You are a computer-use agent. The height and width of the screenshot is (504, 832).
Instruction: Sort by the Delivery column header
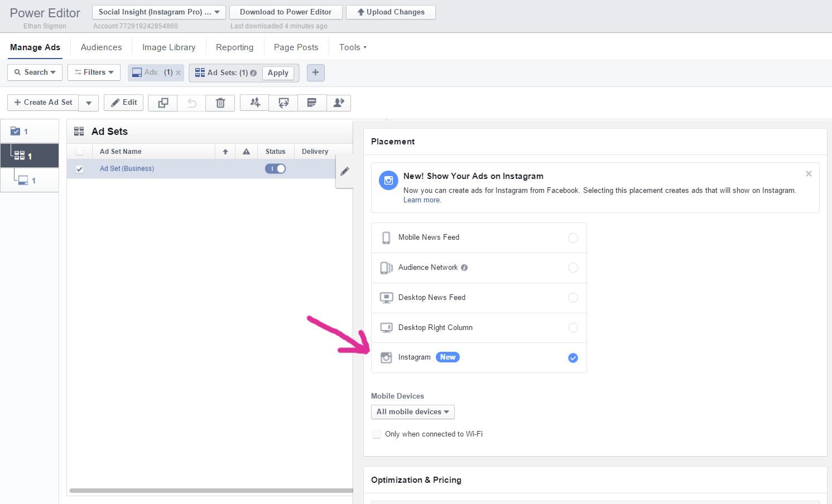(315, 152)
